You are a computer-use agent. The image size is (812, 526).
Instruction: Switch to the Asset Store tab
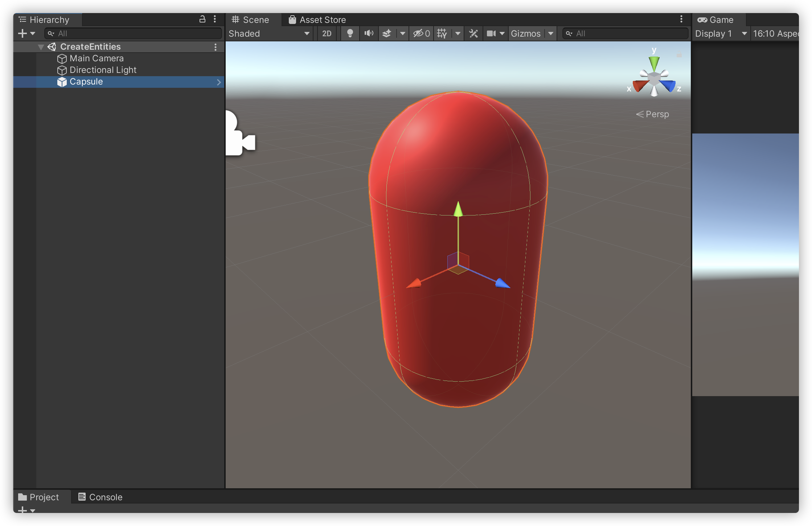[317, 20]
